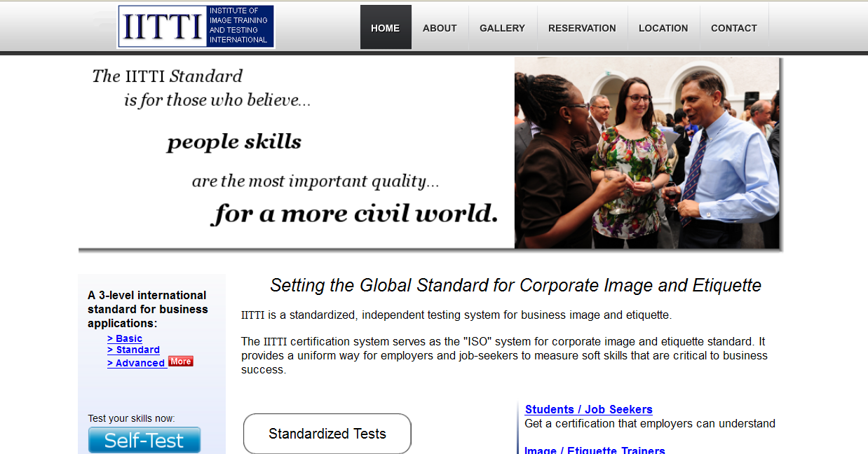The image size is (868, 454).
Task: Open the ABOUT navigation item
Action: point(440,27)
